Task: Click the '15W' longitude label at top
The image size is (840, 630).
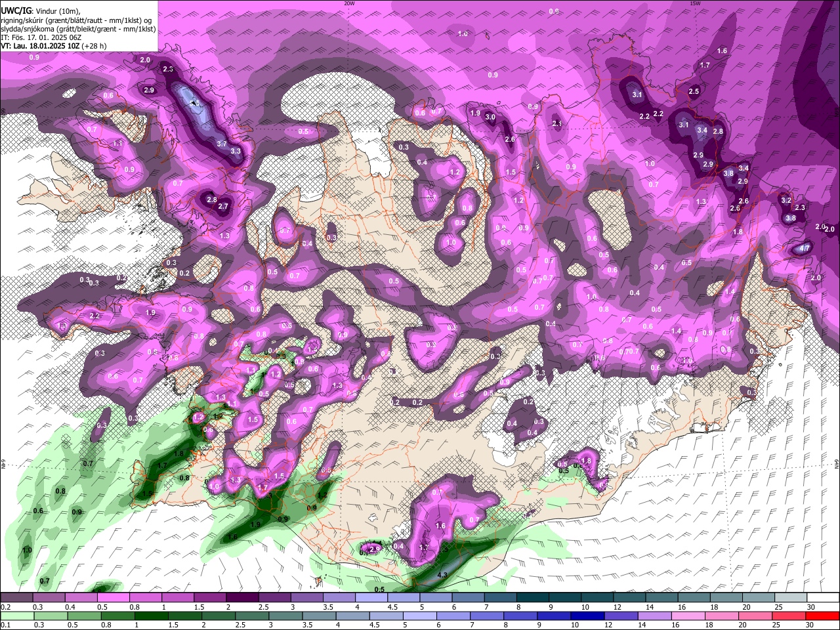Action: (x=695, y=3)
